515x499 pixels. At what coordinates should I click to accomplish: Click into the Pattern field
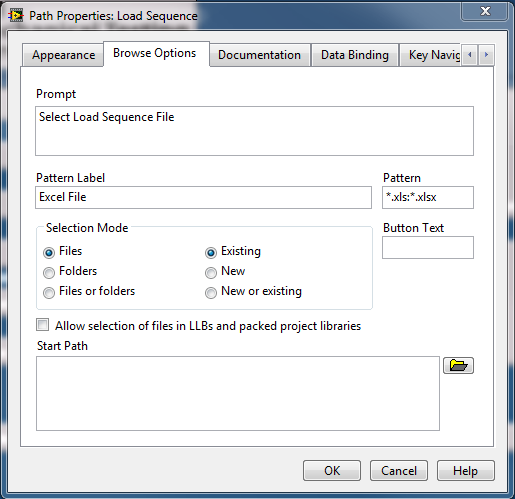pos(428,197)
